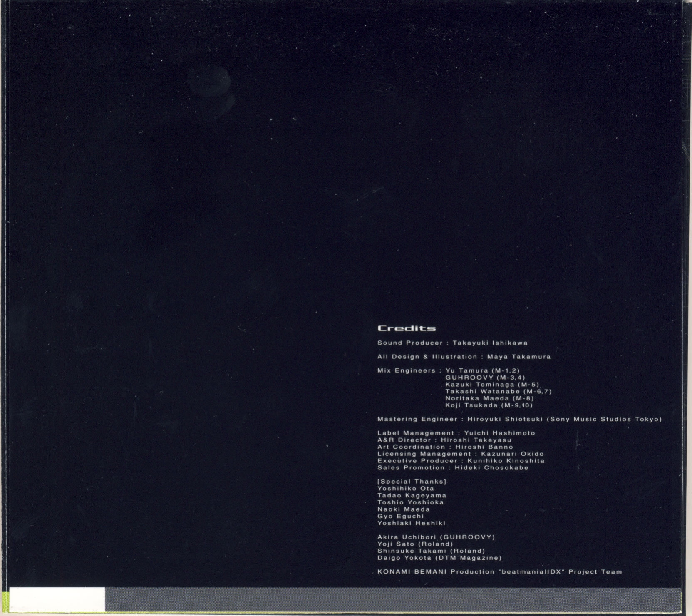Click the Credits heading
Viewport: 692px width, 616px height.
pos(406,328)
